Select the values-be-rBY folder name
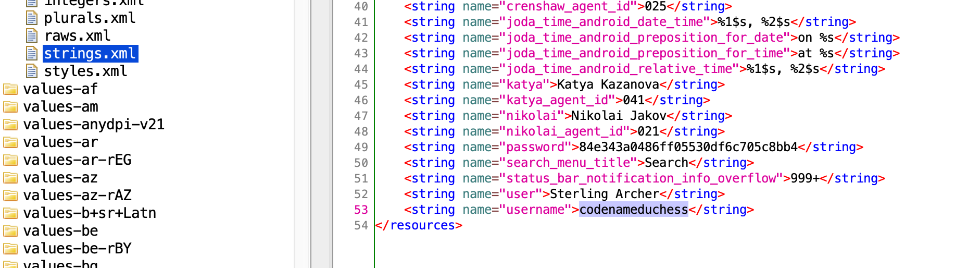Image resolution: width=980 pixels, height=268 pixels. (77, 249)
